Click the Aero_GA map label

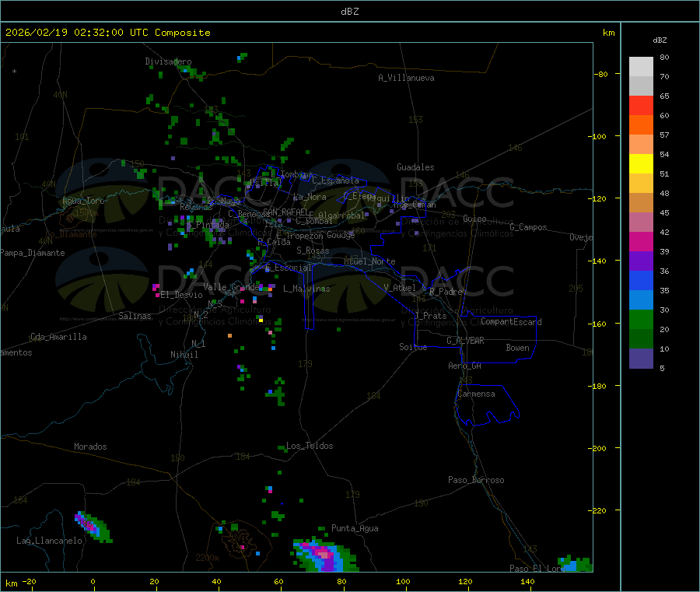click(x=464, y=366)
